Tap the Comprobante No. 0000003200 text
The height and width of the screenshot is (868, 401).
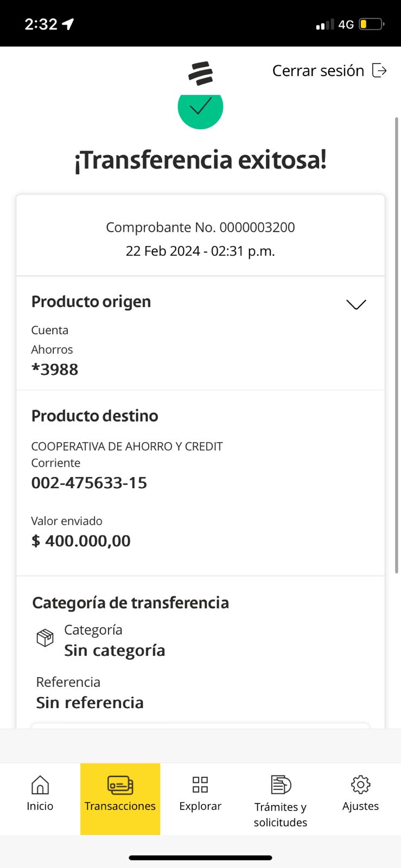200,227
